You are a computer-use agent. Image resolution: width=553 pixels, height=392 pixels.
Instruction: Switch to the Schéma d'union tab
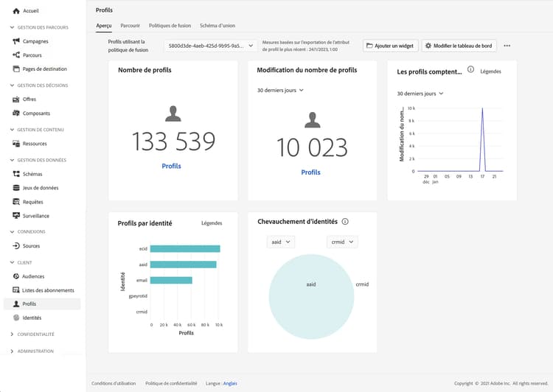[x=218, y=26]
